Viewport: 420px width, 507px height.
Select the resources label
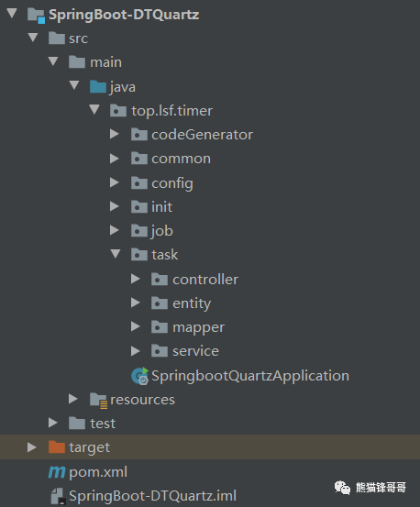(142, 401)
